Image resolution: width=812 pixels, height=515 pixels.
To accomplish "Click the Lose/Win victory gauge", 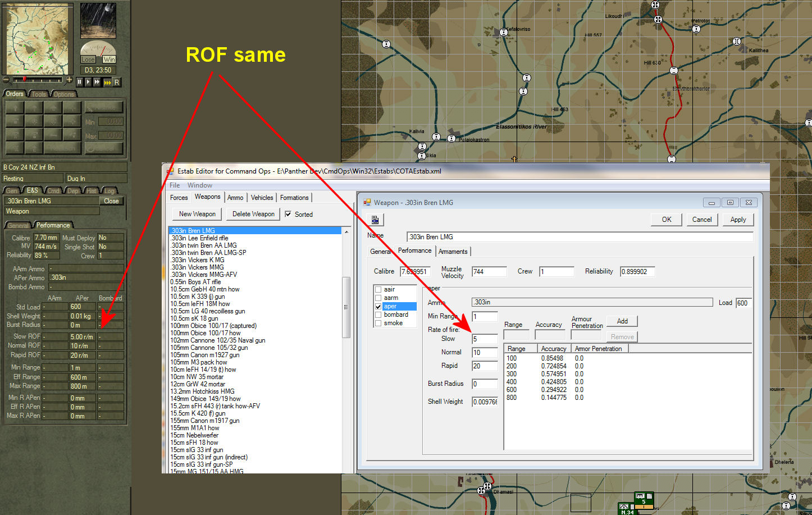I will 98,52.
